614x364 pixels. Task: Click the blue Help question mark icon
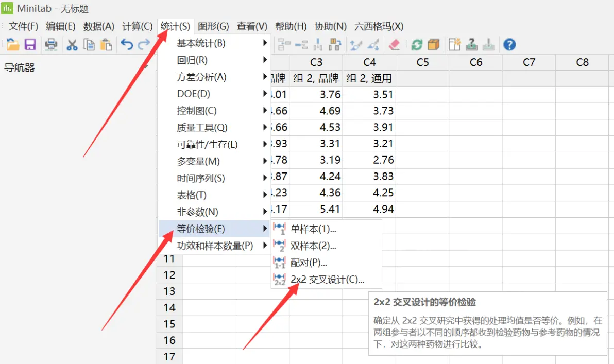tap(509, 45)
